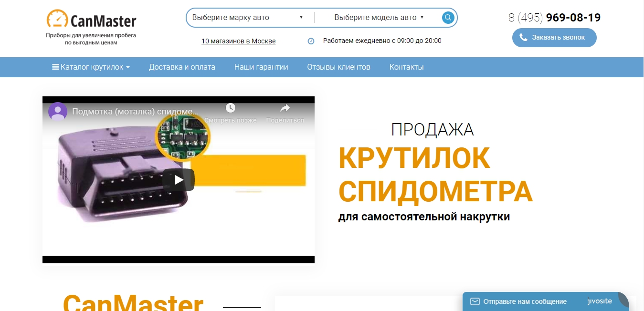Click the video thumbnail of the OBD connector
The image size is (644, 311).
(x=179, y=180)
